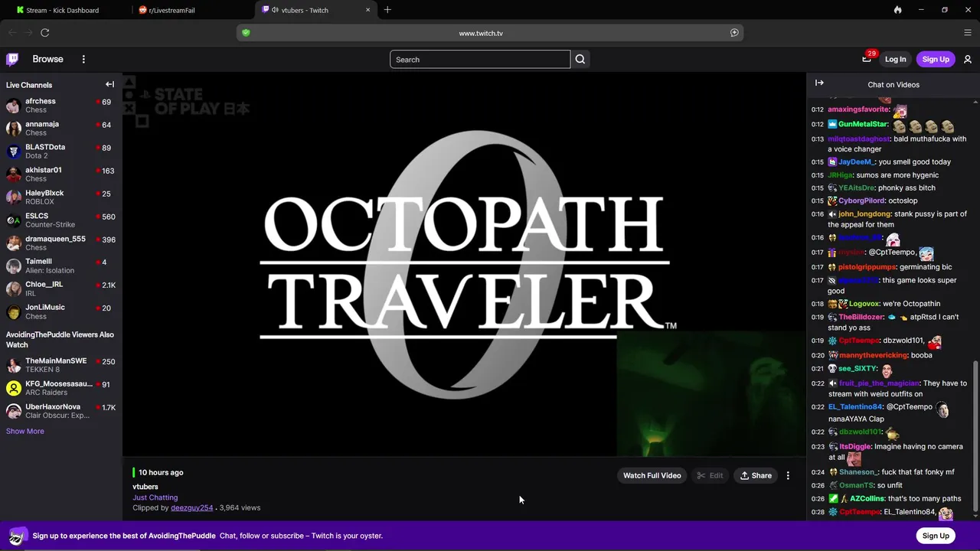Open UberHaxorNova channel row
The width and height of the screenshot is (980, 551).
pos(61,411)
